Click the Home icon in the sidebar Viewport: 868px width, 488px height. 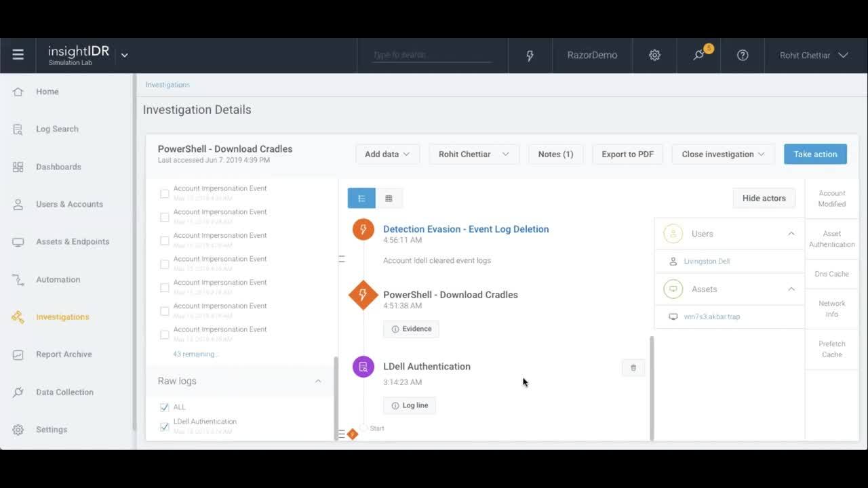pos(18,91)
